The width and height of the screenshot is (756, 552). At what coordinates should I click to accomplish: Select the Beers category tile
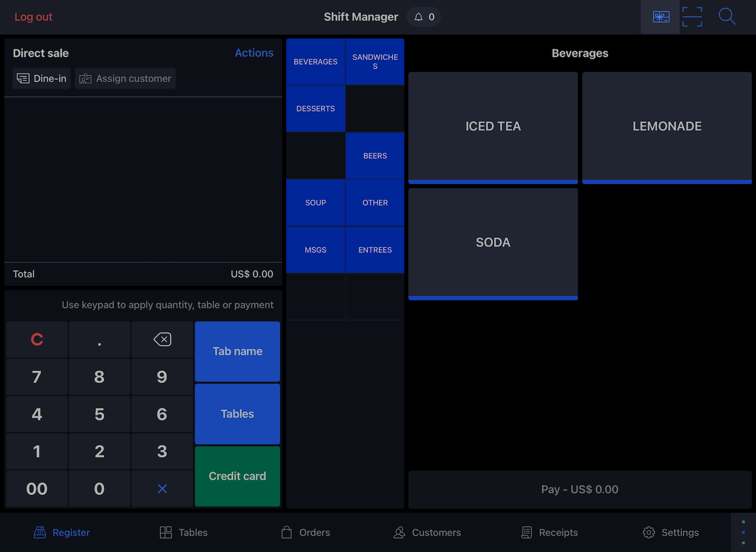[x=375, y=156]
